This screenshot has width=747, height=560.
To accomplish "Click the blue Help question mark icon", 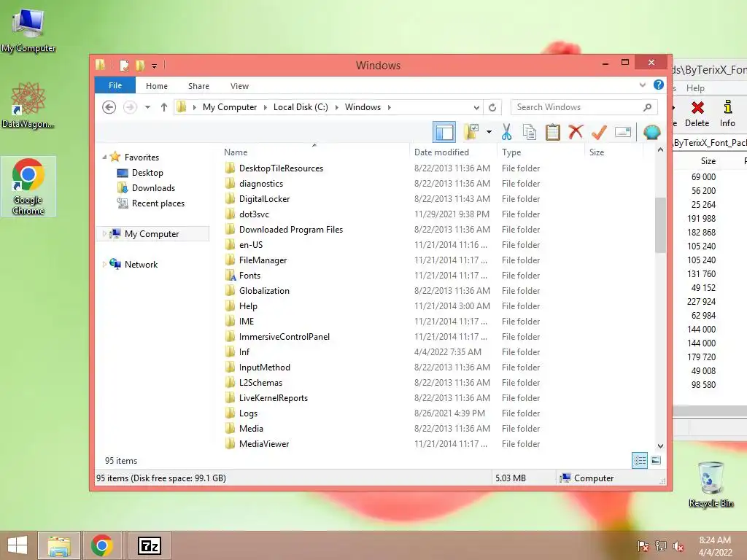I will coord(659,85).
